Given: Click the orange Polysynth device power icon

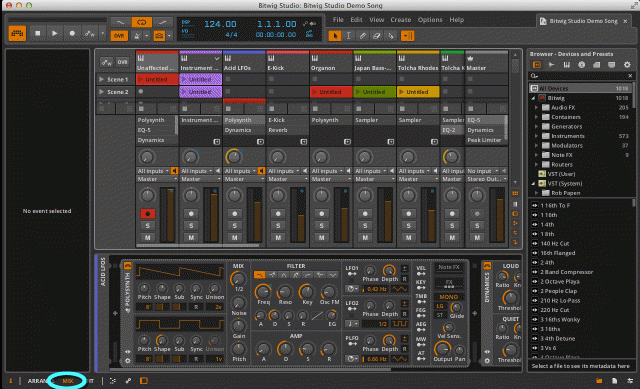Looking at the screenshot, I should (128, 266).
